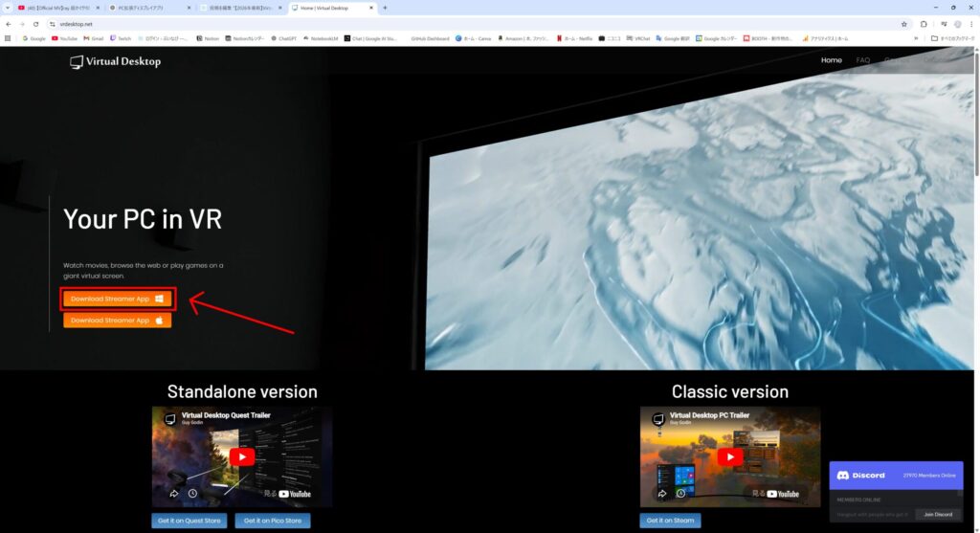Click Get it on Pico Store button
The width and height of the screenshot is (980, 533).
[274, 521]
